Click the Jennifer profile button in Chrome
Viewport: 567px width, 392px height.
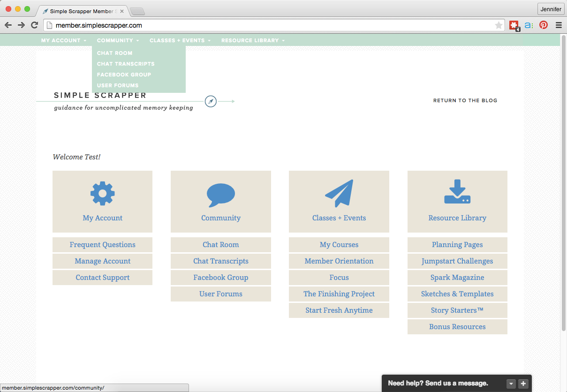[x=551, y=9]
